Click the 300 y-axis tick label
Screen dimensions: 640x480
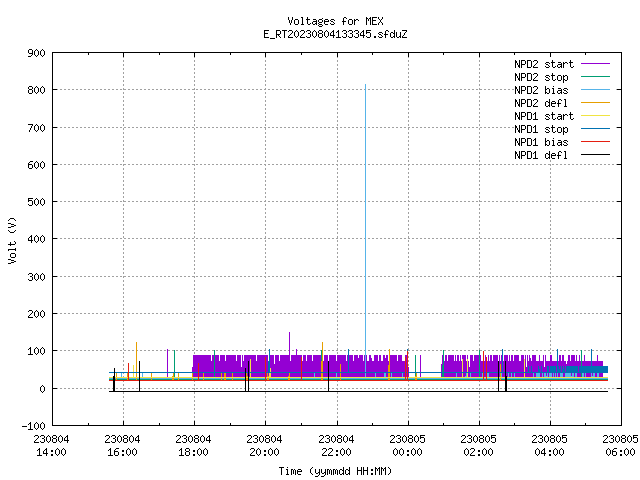[36, 277]
